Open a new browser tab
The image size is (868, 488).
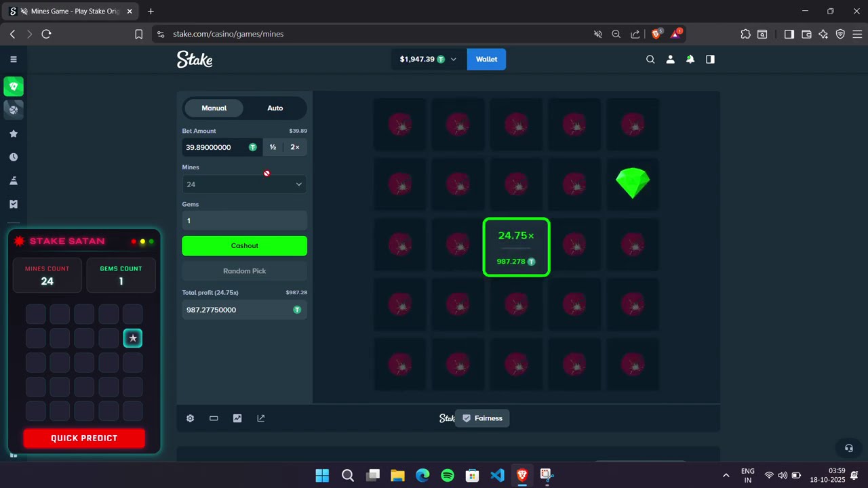(151, 12)
